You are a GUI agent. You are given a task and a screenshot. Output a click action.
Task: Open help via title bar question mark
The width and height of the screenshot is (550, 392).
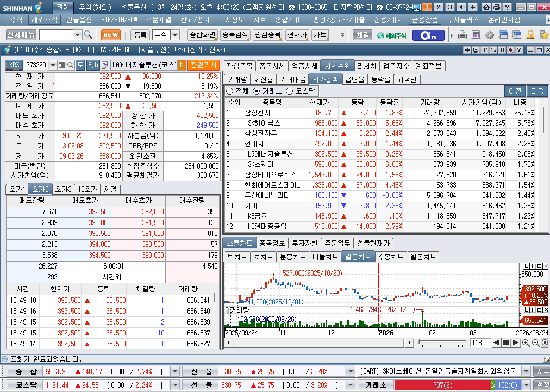pyautogui.click(x=507, y=7)
